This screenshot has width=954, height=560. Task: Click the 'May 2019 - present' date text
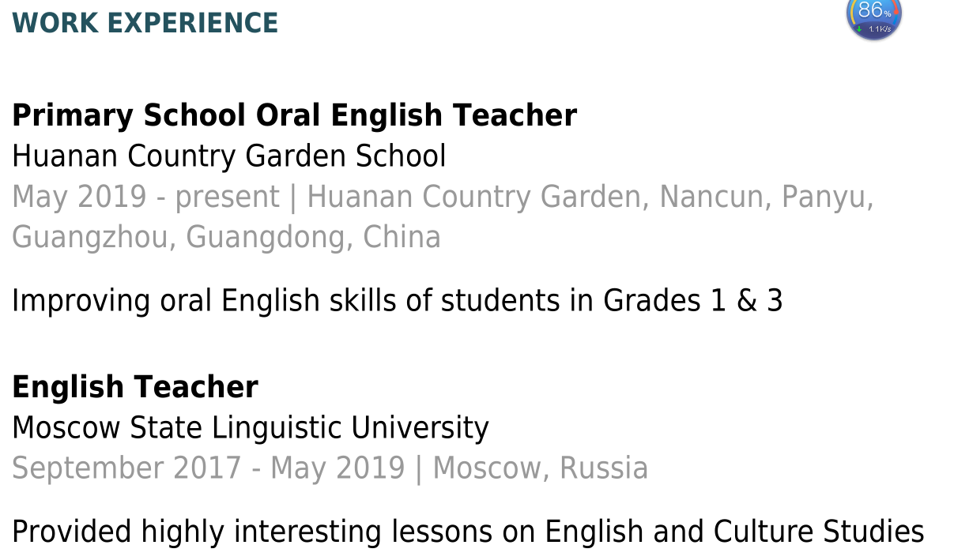click(x=145, y=197)
